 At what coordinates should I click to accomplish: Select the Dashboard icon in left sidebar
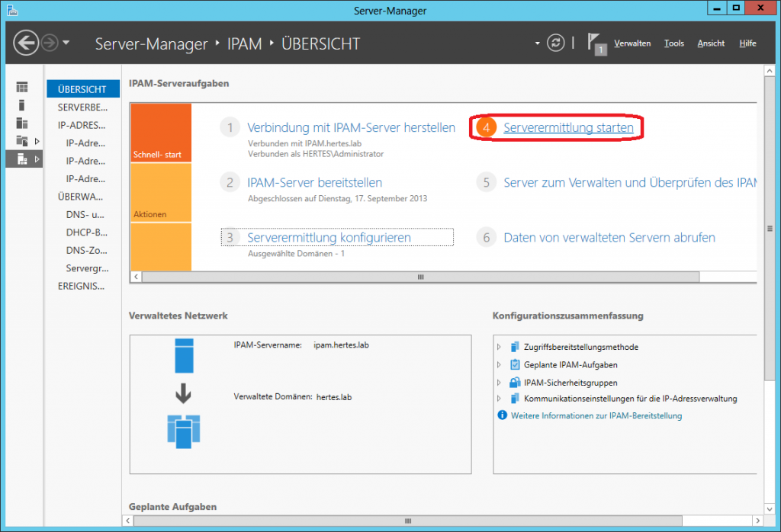(22, 88)
